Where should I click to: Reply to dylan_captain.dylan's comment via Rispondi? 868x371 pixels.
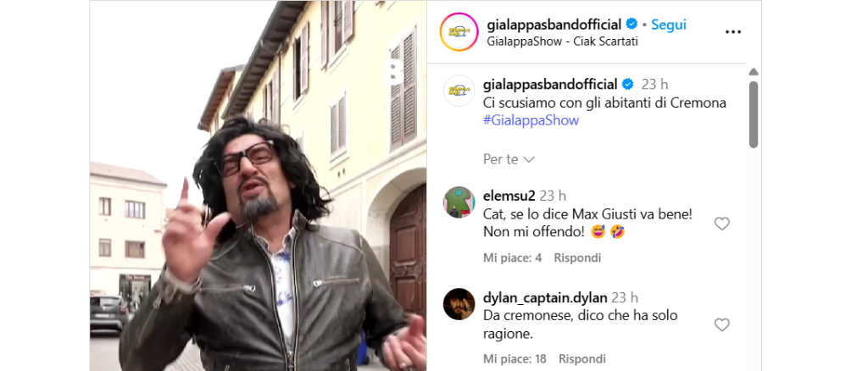coord(581,359)
